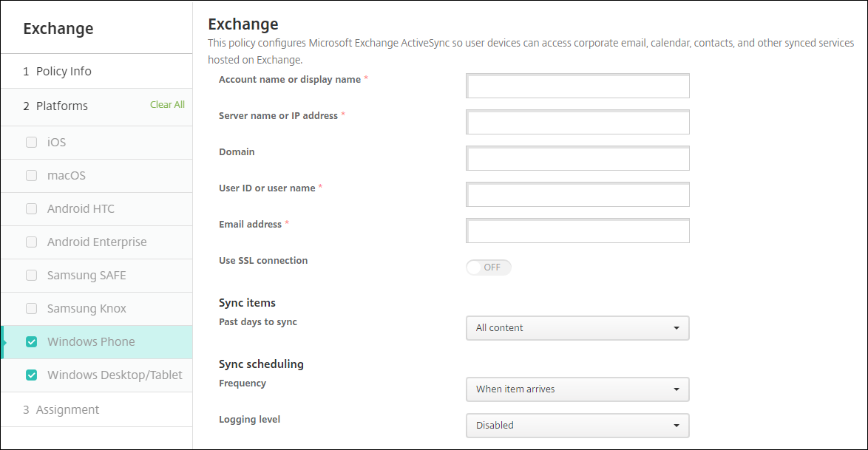Enable the macOS platform checkbox
The image size is (868, 450).
point(31,176)
